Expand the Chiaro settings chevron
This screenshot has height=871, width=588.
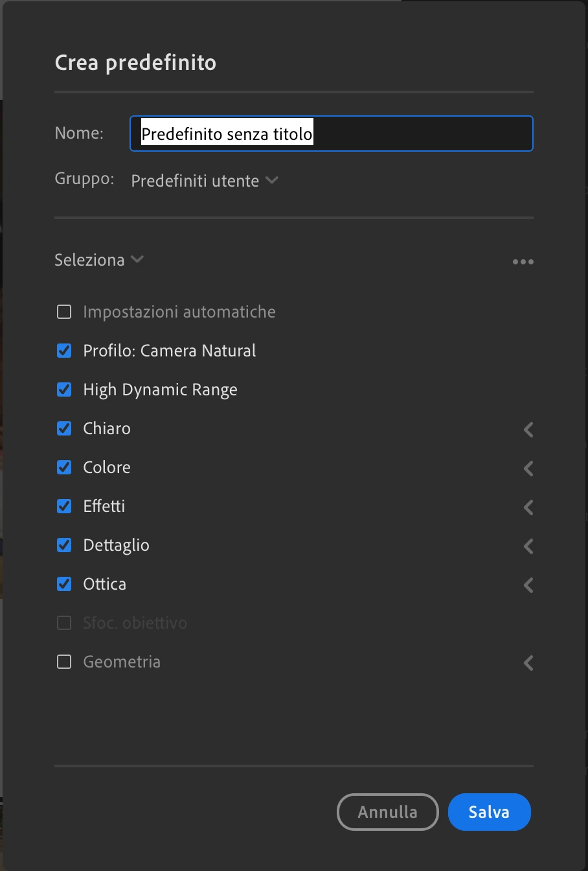[x=528, y=429]
